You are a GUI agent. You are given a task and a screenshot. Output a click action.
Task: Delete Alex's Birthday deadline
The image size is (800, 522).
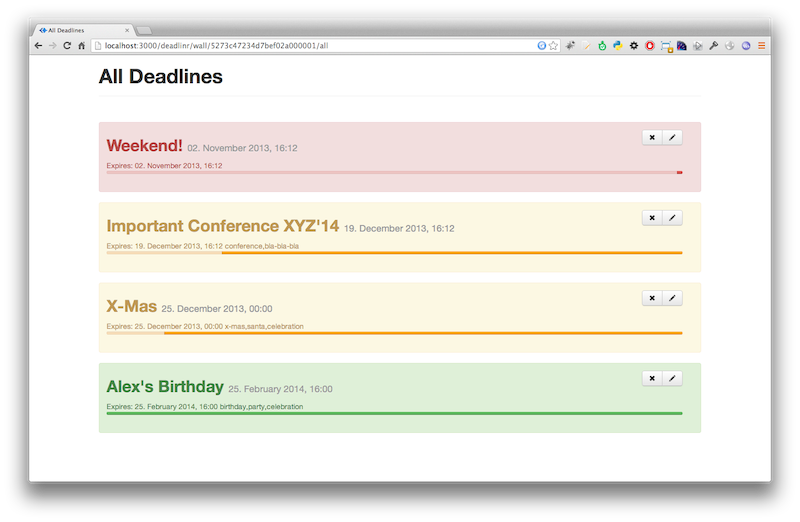coord(652,378)
